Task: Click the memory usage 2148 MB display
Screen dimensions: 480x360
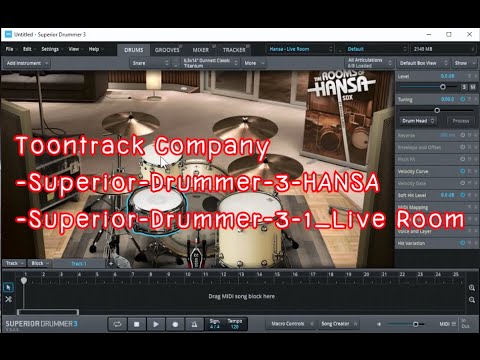Action: (x=443, y=49)
